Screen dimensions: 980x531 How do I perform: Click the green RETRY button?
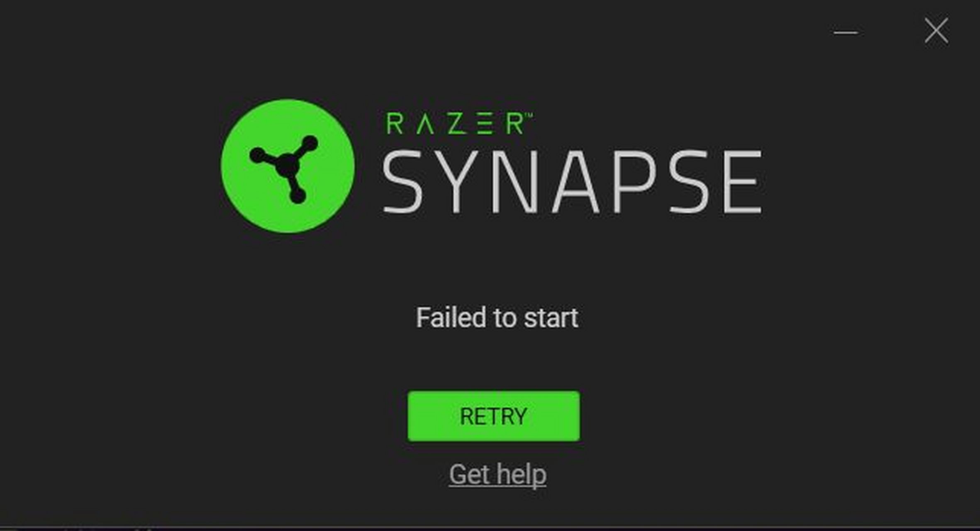(494, 416)
